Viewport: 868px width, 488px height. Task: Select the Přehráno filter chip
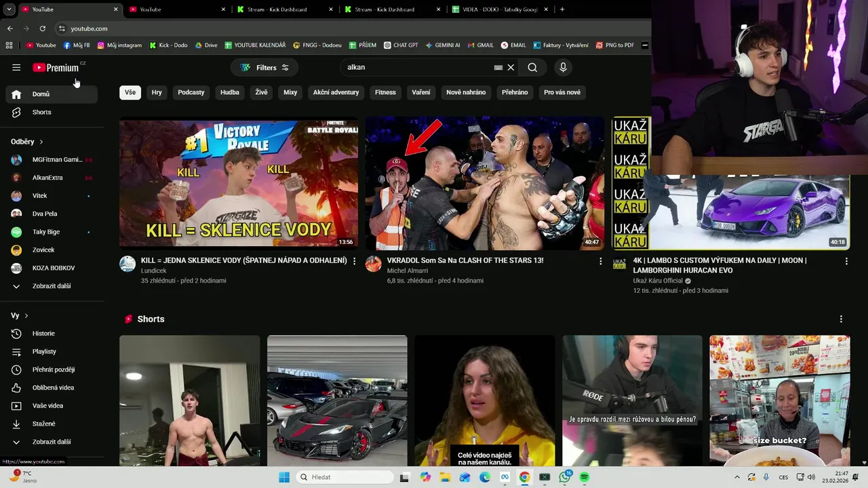[x=515, y=92]
